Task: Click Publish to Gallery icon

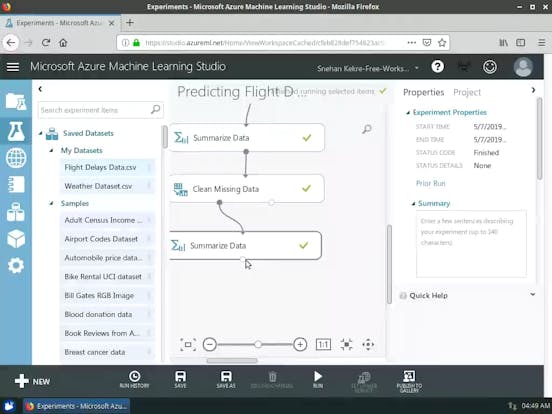Action: 409,381
